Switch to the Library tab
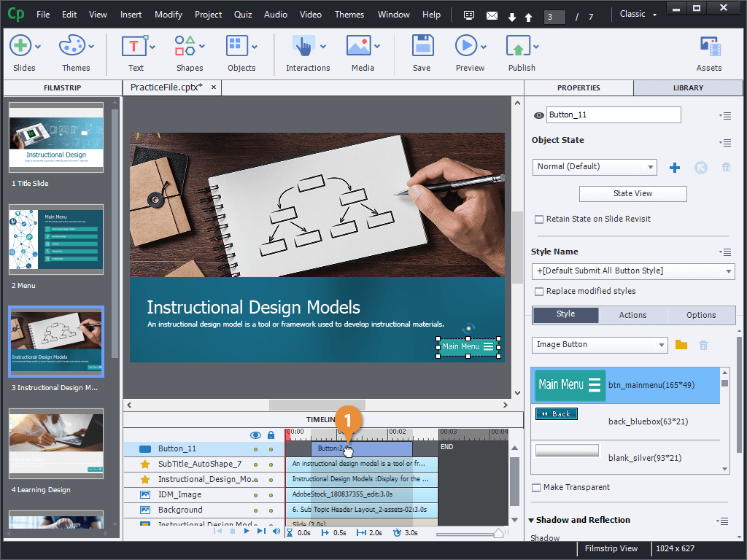The image size is (747, 560). tap(688, 88)
